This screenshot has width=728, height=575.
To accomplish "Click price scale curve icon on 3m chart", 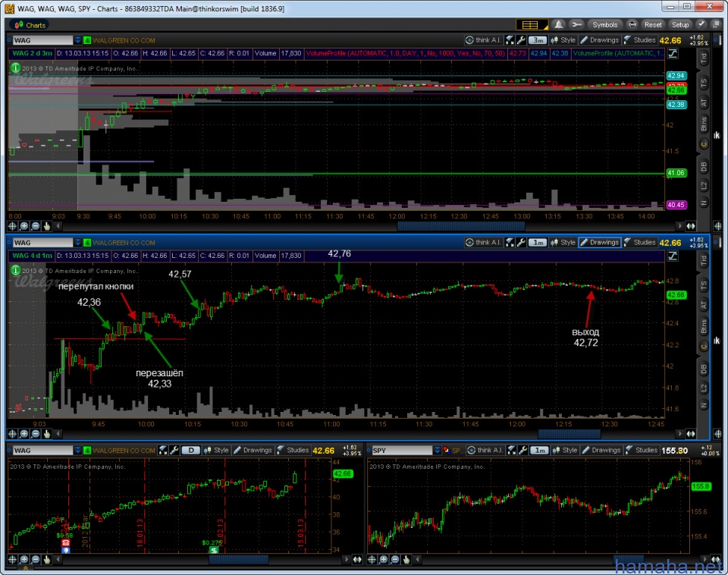I will 673,53.
